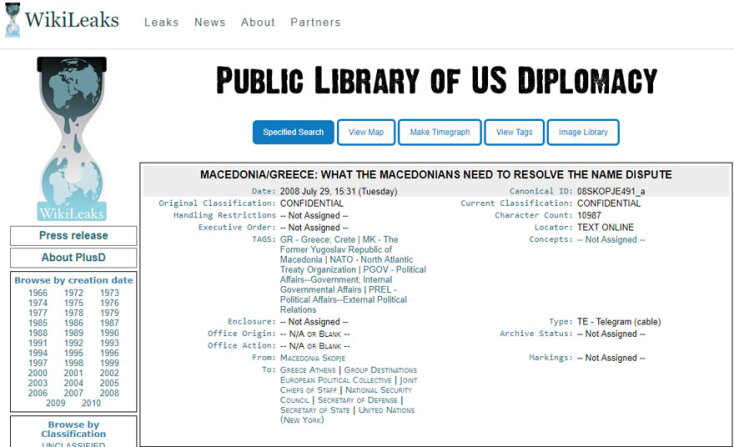734x447 pixels.
Task: Open the Partners menu item
Action: [x=315, y=22]
